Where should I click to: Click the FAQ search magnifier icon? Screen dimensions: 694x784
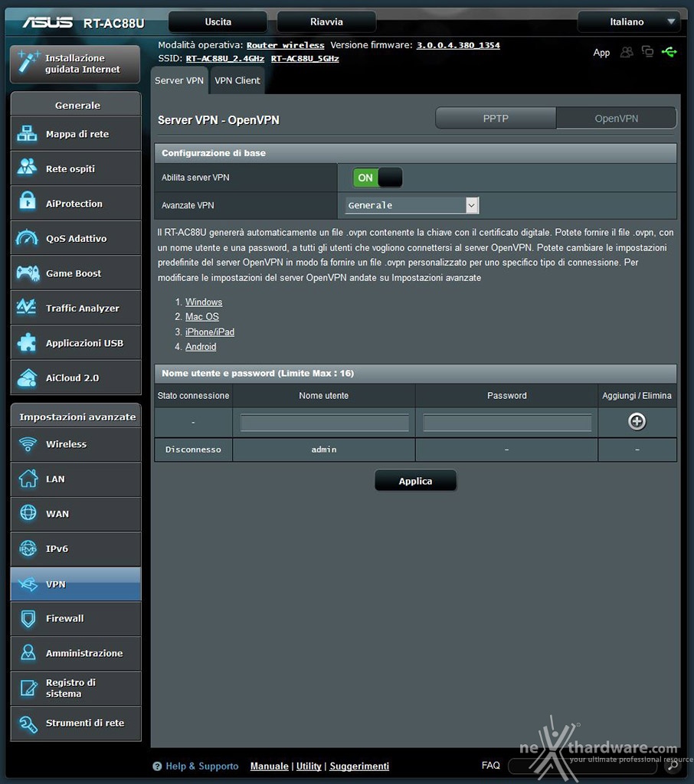click(673, 765)
